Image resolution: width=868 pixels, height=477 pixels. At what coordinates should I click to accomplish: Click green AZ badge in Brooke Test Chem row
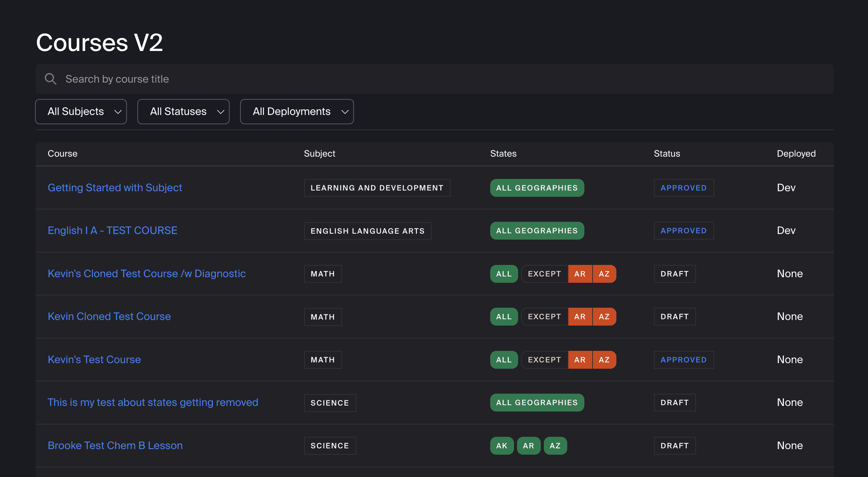pos(555,446)
